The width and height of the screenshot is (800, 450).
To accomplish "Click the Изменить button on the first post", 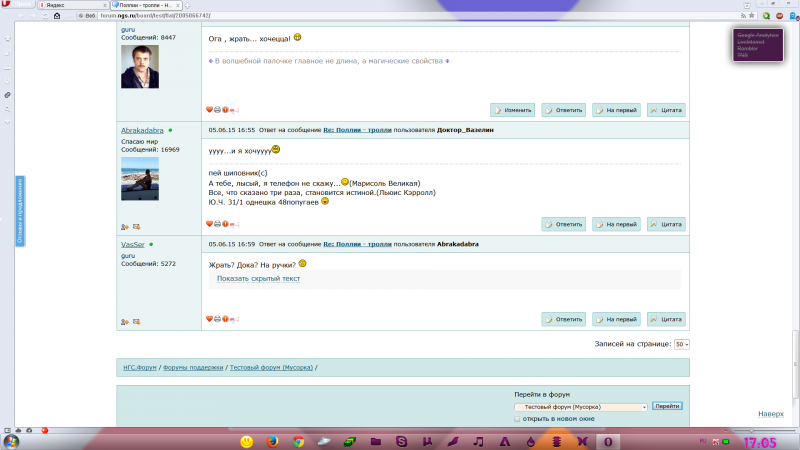I will point(512,110).
